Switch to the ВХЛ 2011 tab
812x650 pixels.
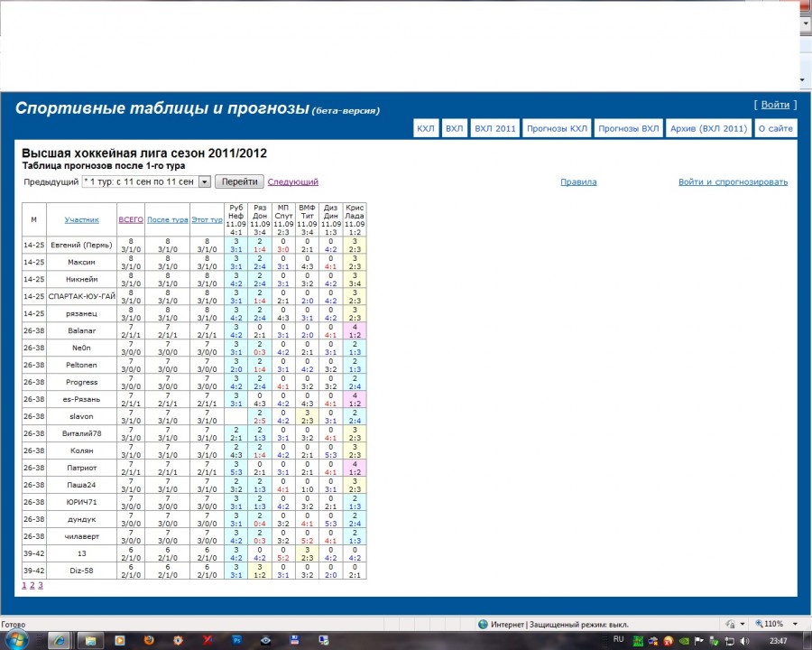tap(495, 128)
